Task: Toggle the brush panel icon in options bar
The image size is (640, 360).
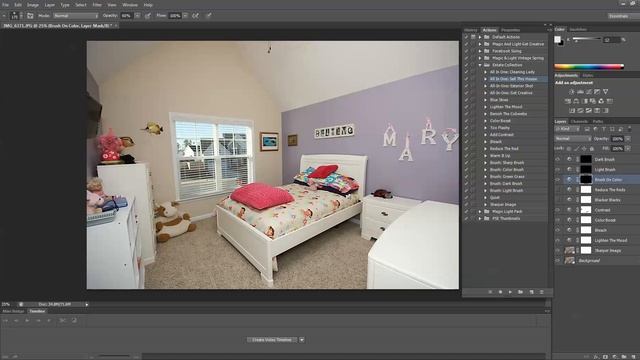Action: click(x=30, y=16)
